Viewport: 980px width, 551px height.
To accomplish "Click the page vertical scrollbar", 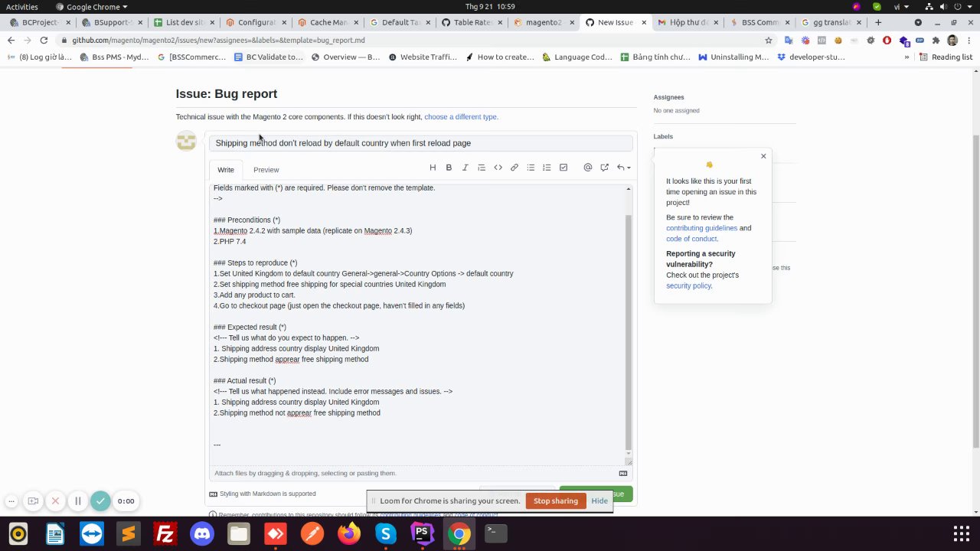I will [x=975, y=291].
